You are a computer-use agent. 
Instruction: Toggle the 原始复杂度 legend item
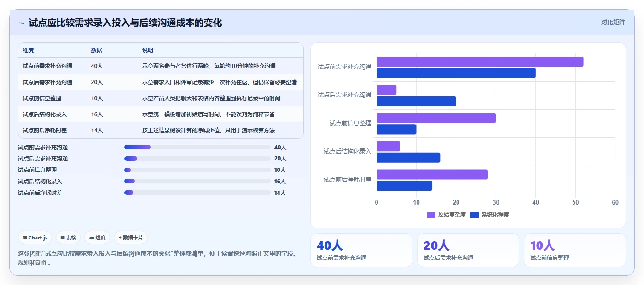[x=447, y=215]
